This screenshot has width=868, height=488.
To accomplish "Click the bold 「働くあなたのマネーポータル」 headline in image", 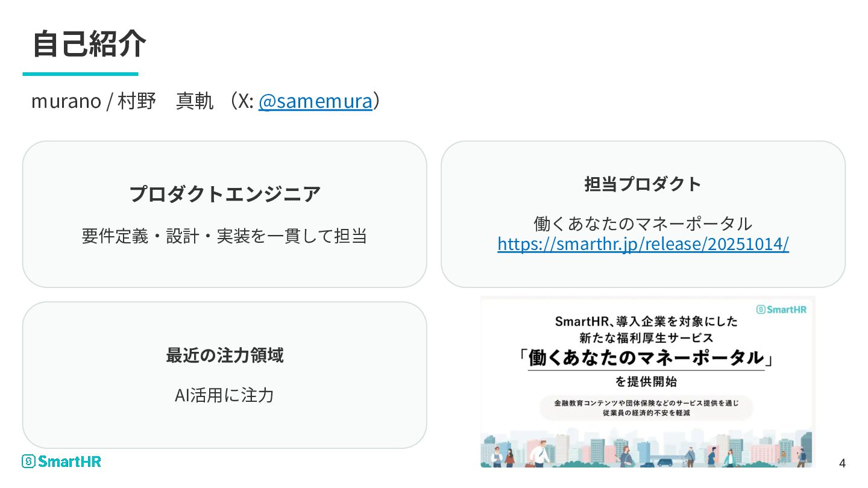I will click(x=646, y=358).
